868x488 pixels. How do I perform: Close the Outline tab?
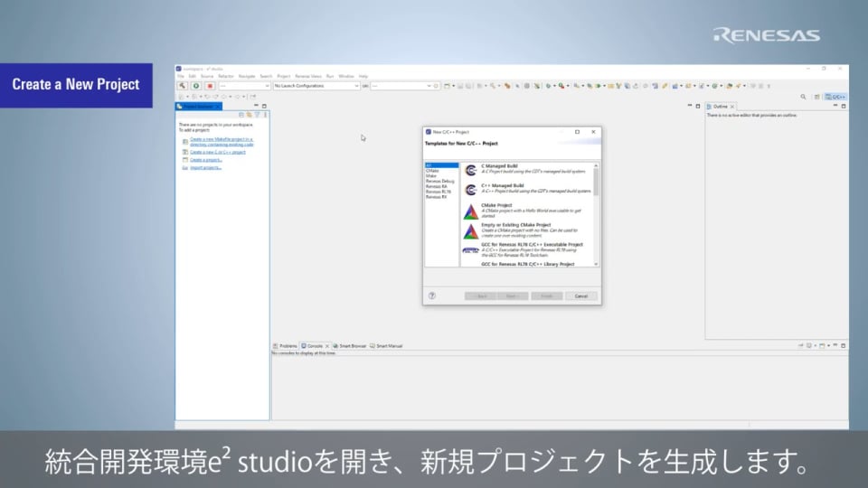(732, 107)
